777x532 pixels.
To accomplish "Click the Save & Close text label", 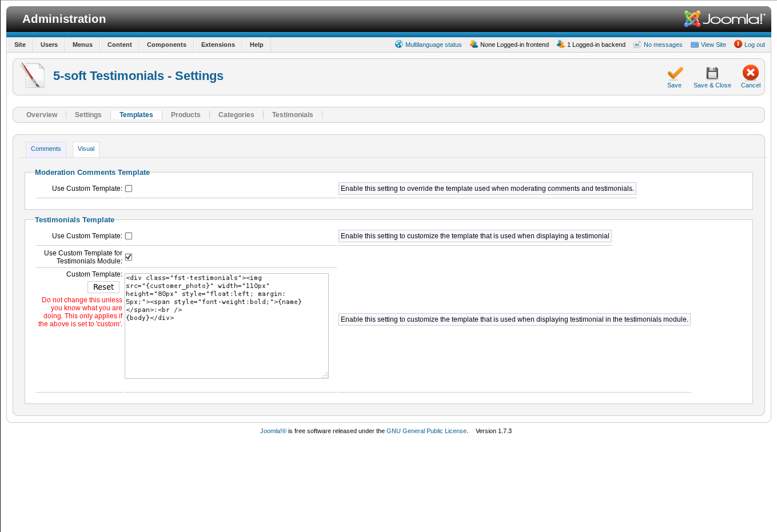I will (x=712, y=85).
